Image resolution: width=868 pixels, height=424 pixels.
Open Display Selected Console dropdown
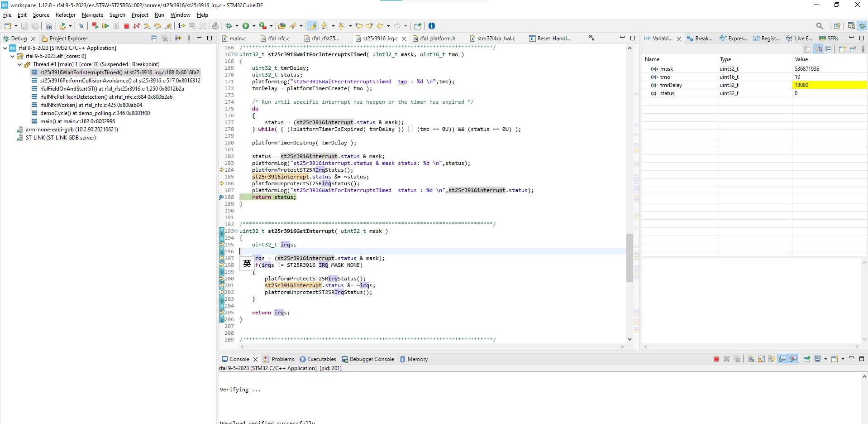coord(825,359)
